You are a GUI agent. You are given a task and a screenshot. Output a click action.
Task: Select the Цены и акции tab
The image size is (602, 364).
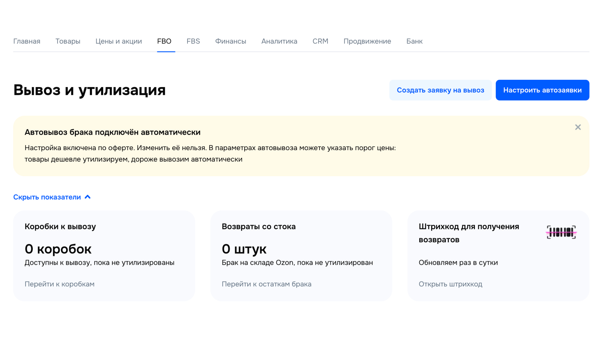(119, 41)
